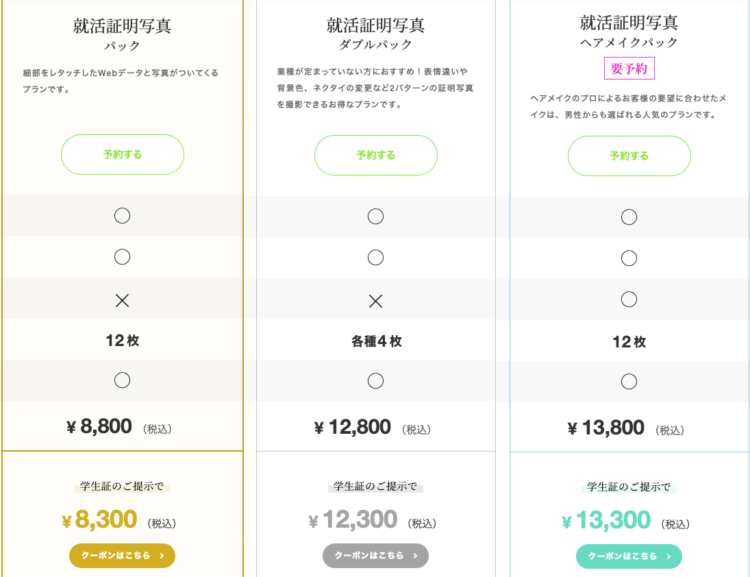Click 就活証明写真 ダブルパック heading
This screenshot has width=750, height=577.
point(375,34)
